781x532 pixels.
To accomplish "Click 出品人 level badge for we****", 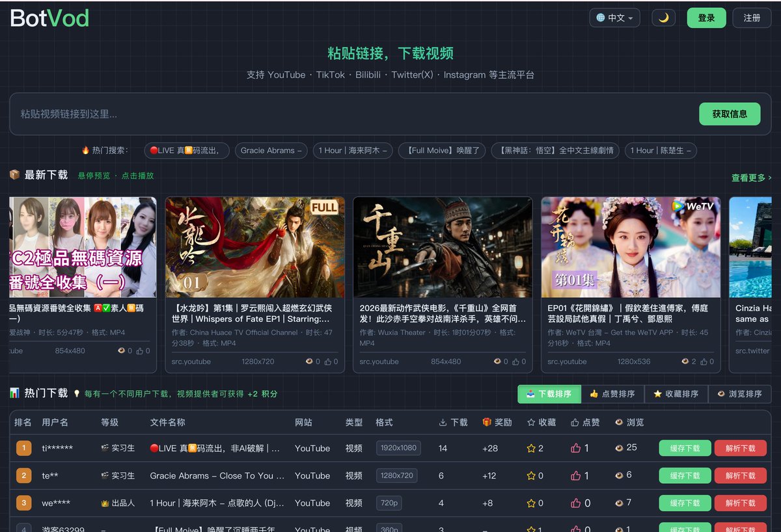I will click(x=118, y=503).
